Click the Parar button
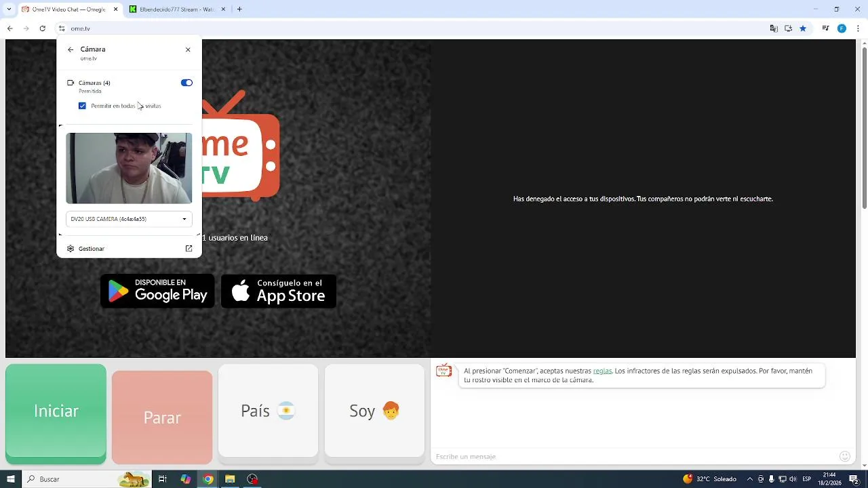Viewport: 868px width, 488px height. click(162, 418)
